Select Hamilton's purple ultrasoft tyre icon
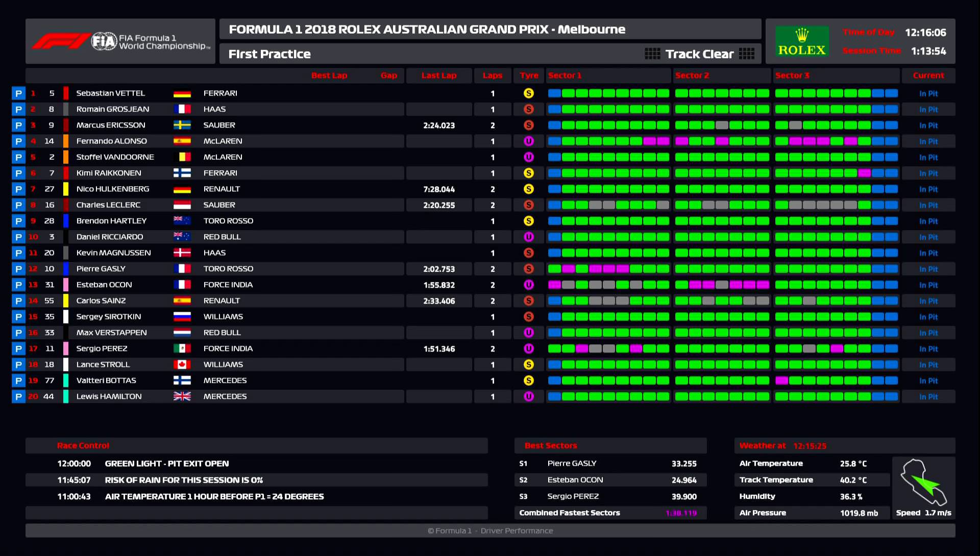Viewport: 980px width, 556px height. [x=529, y=396]
